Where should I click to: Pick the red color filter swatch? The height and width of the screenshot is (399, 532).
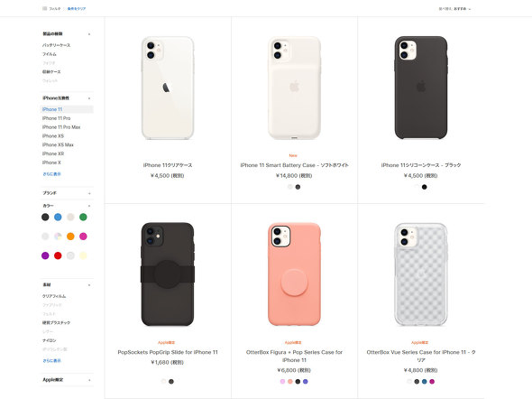coord(58,255)
